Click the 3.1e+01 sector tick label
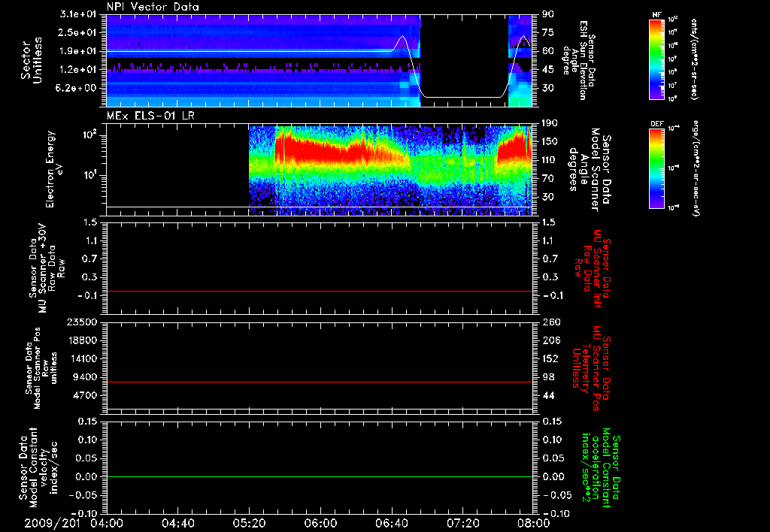Image resolution: width=770 pixels, height=532 pixels. pyautogui.click(x=80, y=14)
